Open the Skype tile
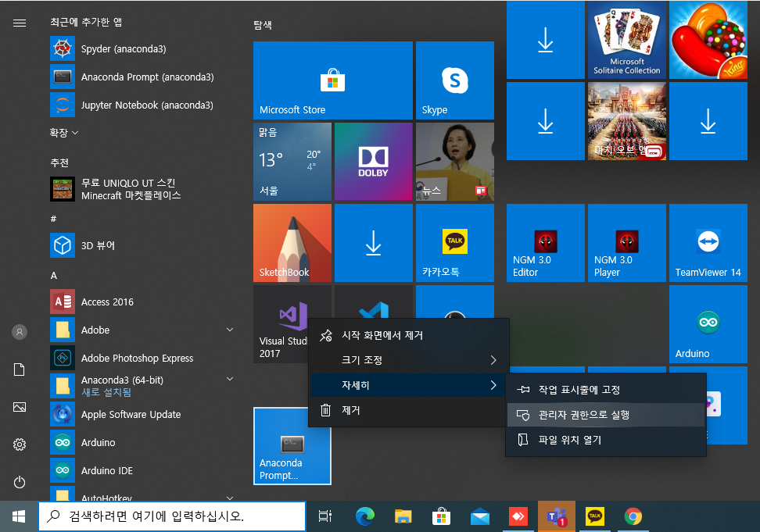The width and height of the screenshot is (760, 532). (x=455, y=80)
